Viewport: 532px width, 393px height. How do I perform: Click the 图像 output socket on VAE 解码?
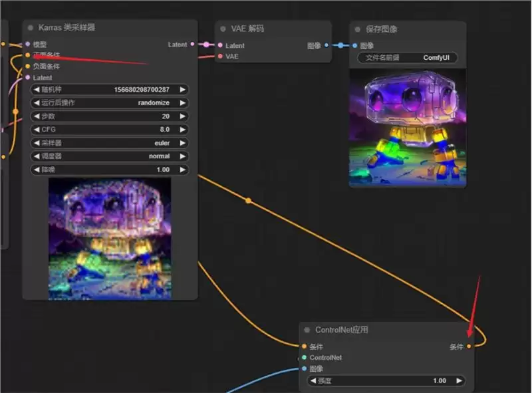tap(327, 45)
